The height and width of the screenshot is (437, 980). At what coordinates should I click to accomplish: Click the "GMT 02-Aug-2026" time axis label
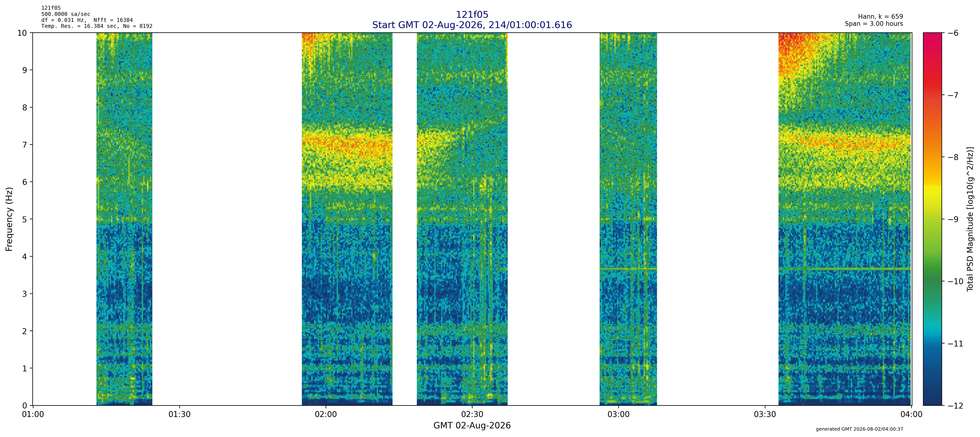pos(472,426)
